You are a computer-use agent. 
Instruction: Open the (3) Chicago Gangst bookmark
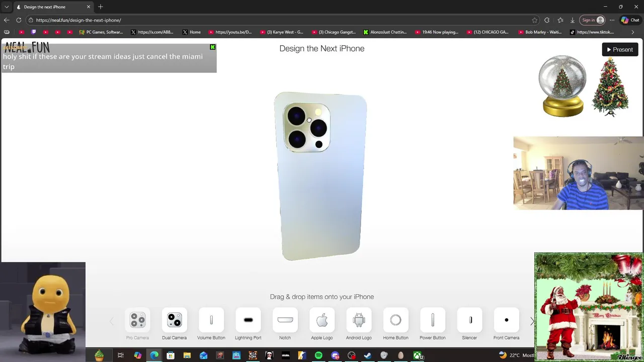pyautogui.click(x=334, y=32)
